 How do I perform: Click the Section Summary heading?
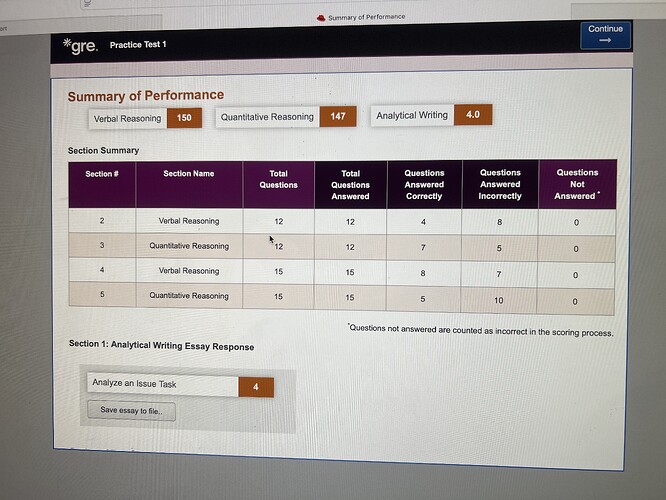pos(103,150)
